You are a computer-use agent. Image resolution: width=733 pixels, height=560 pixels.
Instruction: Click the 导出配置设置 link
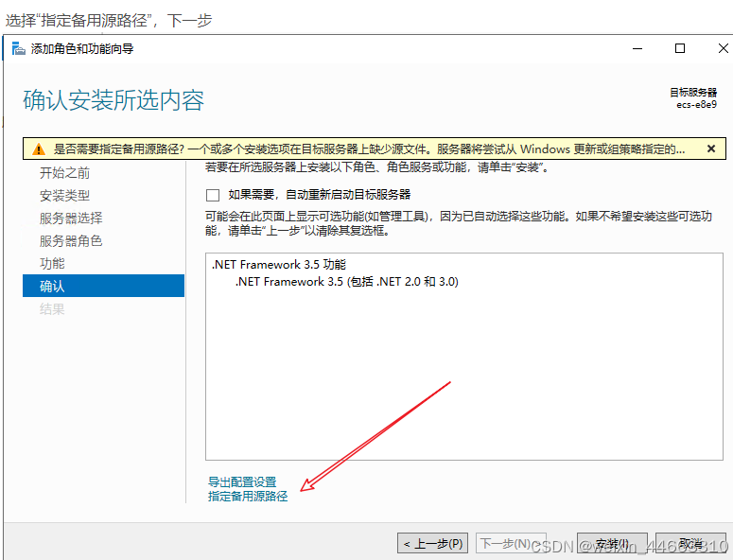coord(242,482)
